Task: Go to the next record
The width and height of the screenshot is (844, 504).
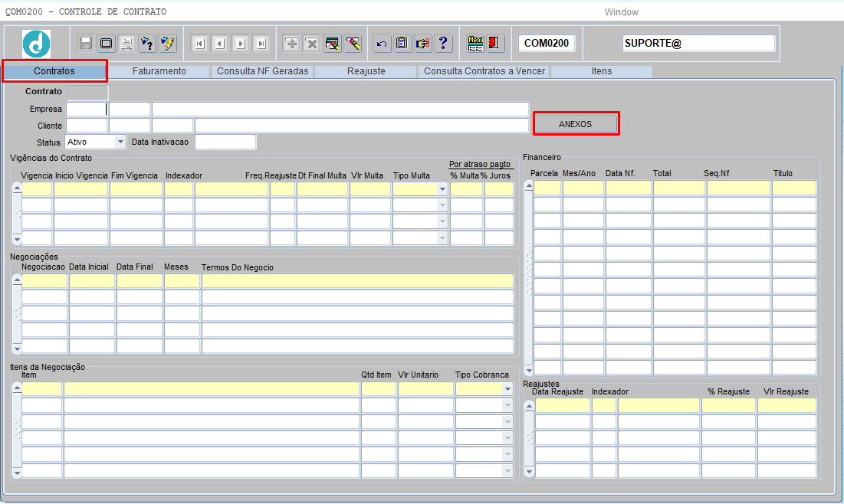Action: (241, 44)
